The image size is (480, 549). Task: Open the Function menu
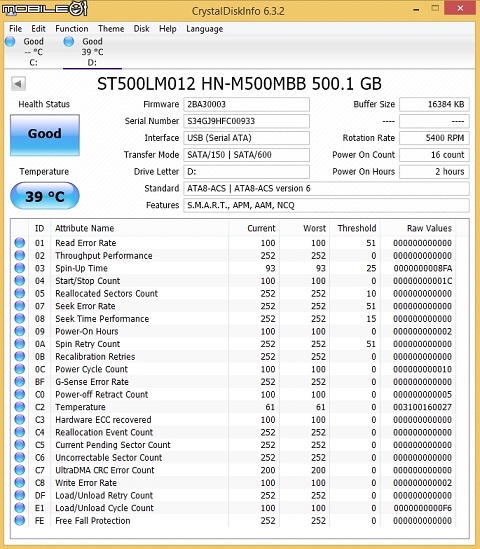pyautogui.click(x=72, y=29)
